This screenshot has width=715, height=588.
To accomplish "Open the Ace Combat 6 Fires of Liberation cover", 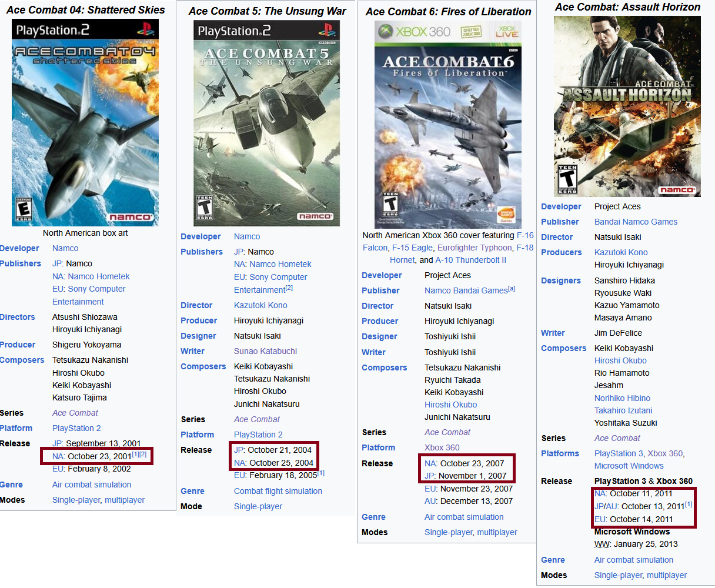I will (x=448, y=125).
